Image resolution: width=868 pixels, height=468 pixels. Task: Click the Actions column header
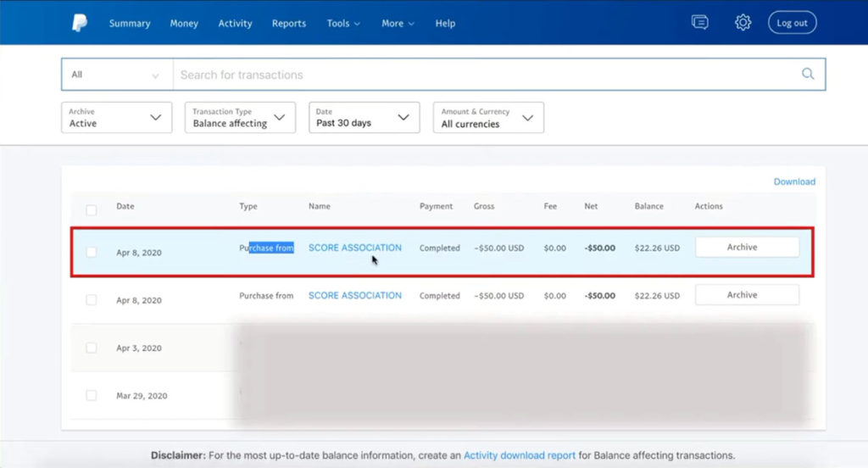[709, 206]
